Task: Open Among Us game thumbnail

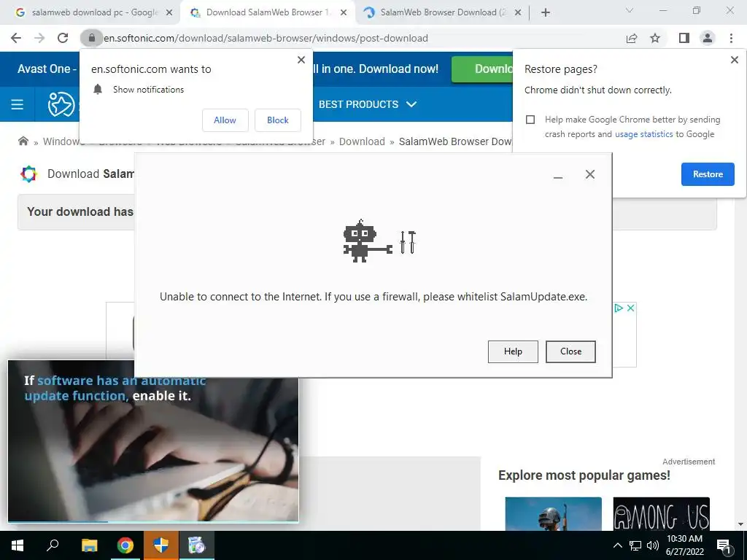Action: click(661, 513)
